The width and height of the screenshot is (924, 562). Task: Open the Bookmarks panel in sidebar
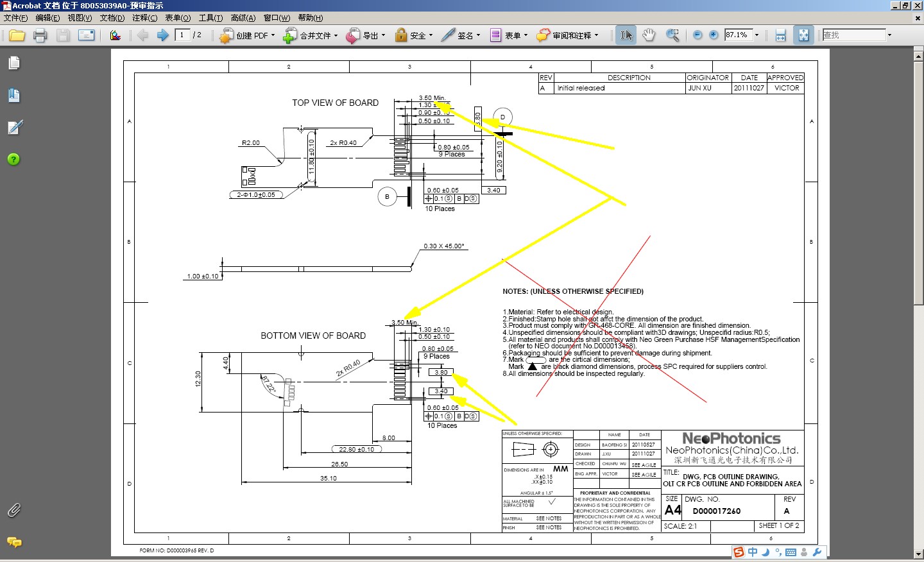pyautogui.click(x=14, y=96)
